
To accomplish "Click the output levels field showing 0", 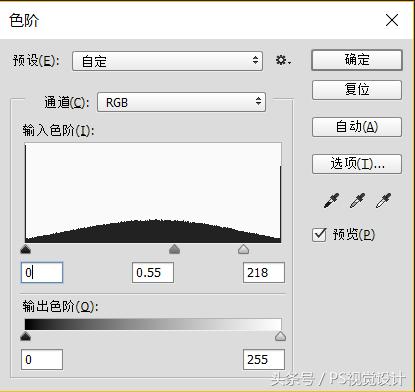I will coord(42,360).
